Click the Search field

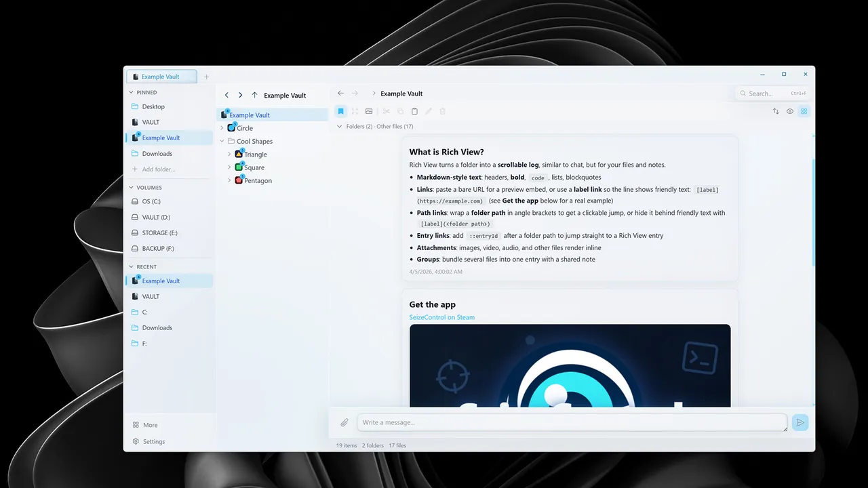(x=773, y=94)
